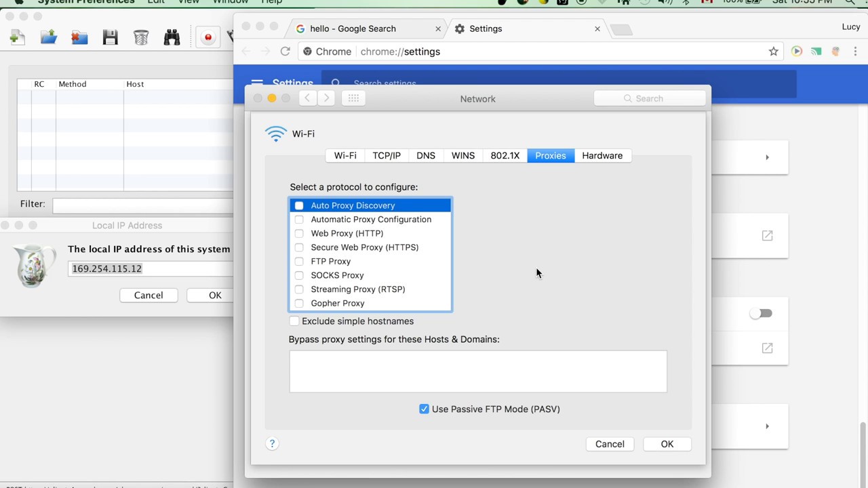Open the help question mark button
The height and width of the screenshot is (488, 868).
coord(272,443)
